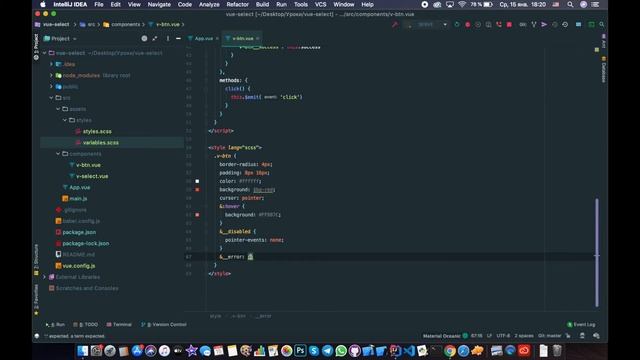Click Git: master branch in status bar
Screen dimensions: 640x360
tap(549, 336)
